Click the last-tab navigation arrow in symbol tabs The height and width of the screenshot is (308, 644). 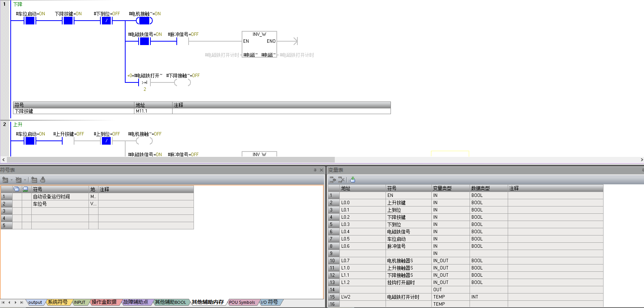coord(22,302)
